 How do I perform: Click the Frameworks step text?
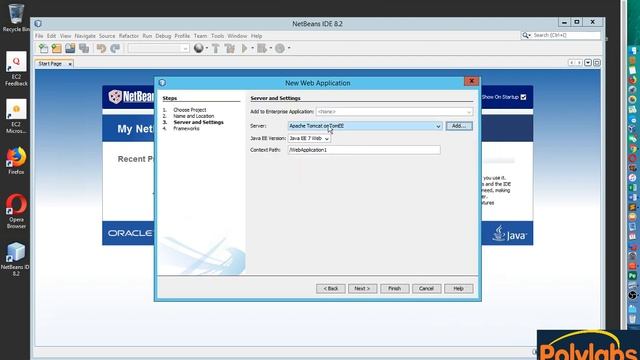(186, 128)
